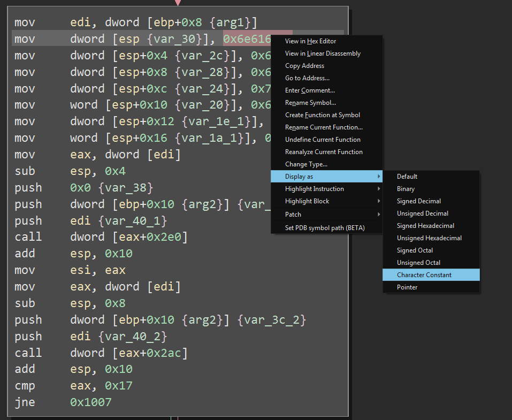Choose View in Linear Disassembly
Image resolution: width=512 pixels, height=420 pixels.
point(326,54)
